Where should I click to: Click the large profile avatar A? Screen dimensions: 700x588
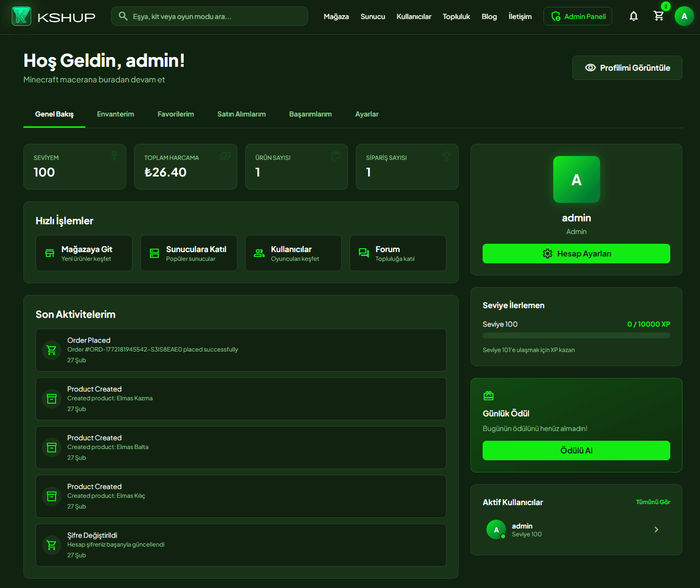click(577, 179)
